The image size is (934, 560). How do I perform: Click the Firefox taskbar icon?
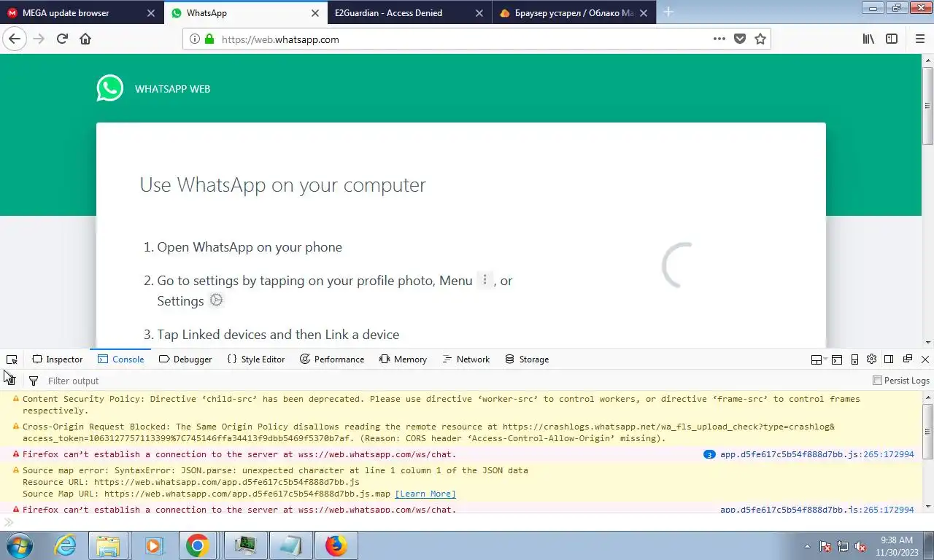(336, 545)
